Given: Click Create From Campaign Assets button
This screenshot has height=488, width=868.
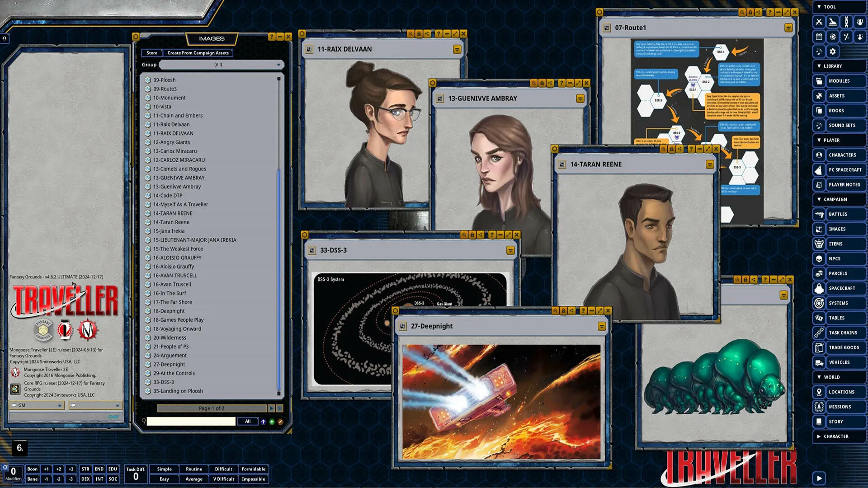Looking at the screenshot, I should 198,53.
